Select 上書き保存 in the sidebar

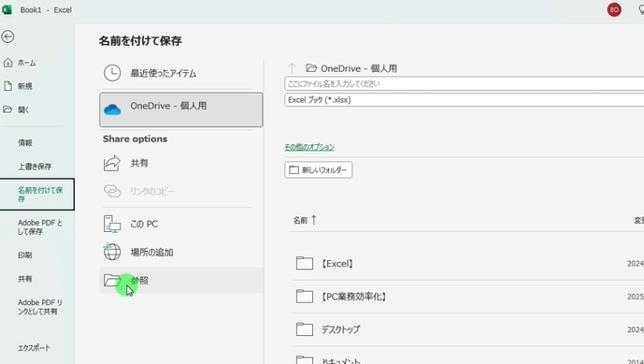click(35, 167)
